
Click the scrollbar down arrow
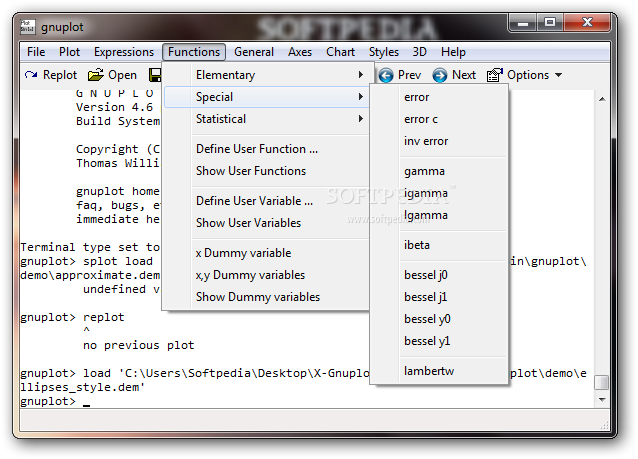click(x=602, y=400)
